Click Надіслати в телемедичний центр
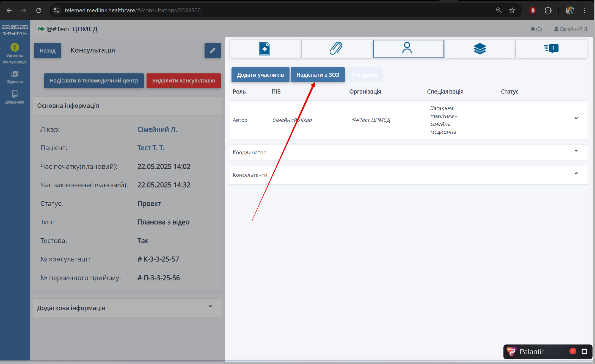The height and width of the screenshot is (364, 595). 94,81
